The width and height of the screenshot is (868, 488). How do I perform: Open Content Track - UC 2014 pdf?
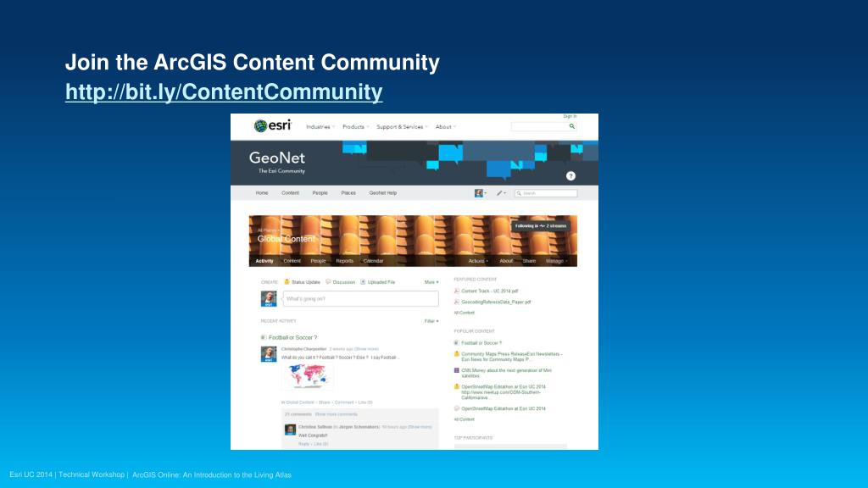point(490,291)
